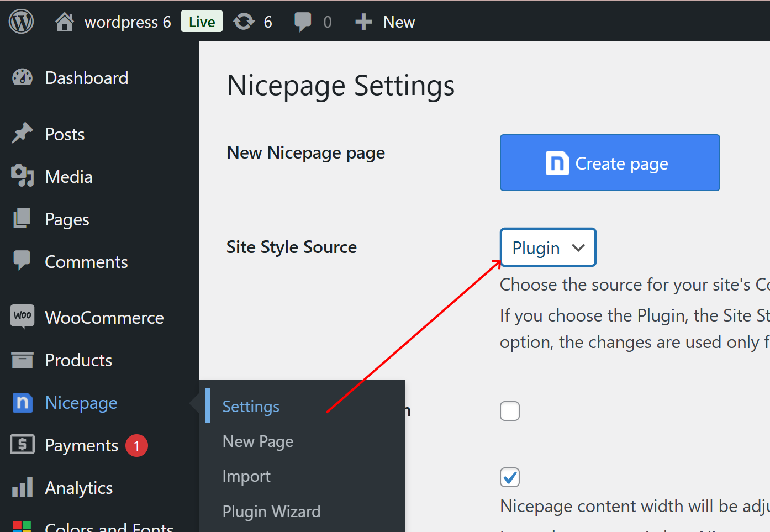This screenshot has height=532, width=770.
Task: Click the updates refresh icon
Action: (x=244, y=22)
